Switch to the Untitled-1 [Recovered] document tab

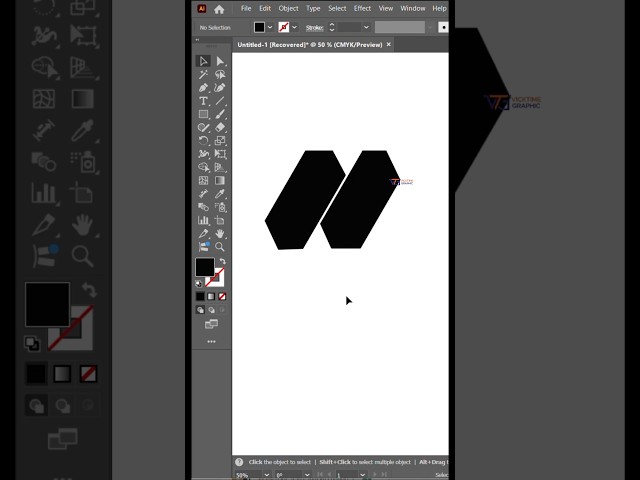pyautogui.click(x=310, y=45)
